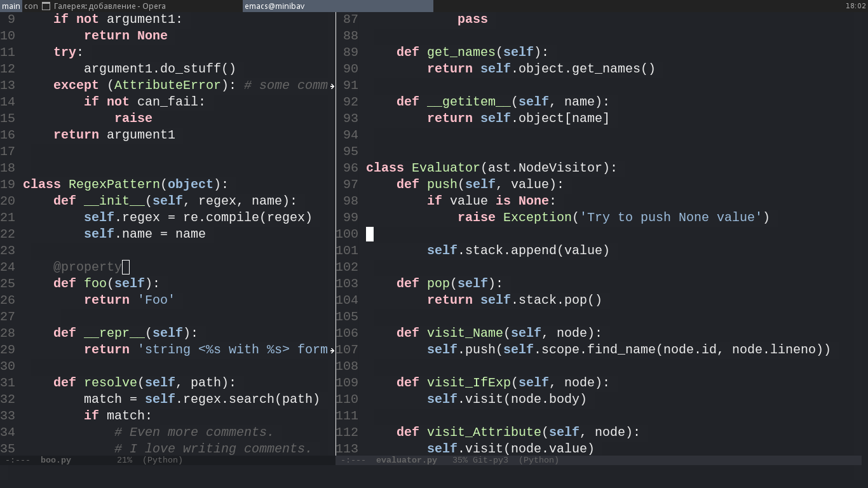
Task: Click the 18:02 clock in top bar
Action: [855, 6]
